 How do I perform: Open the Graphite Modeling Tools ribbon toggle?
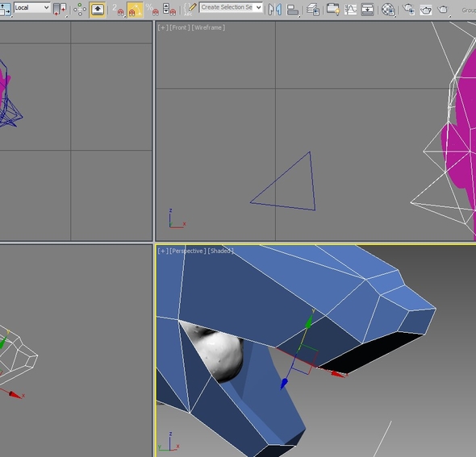[333, 10]
